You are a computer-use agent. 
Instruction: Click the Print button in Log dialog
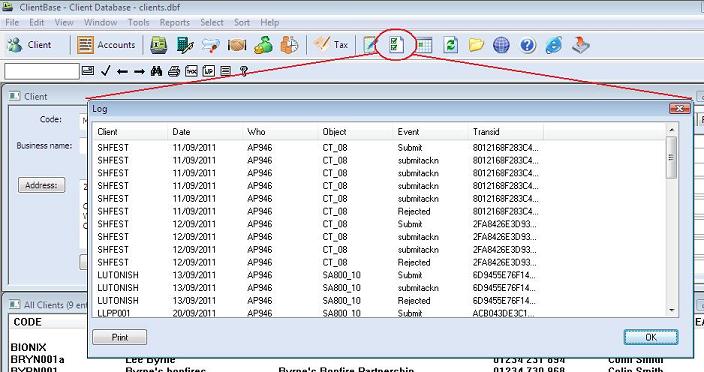pyautogui.click(x=119, y=337)
